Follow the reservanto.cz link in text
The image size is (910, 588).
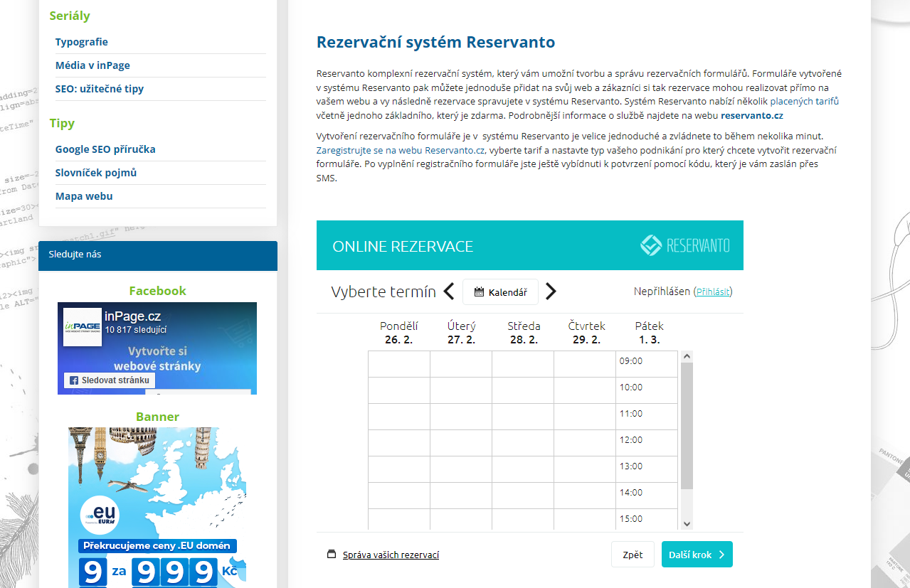point(751,114)
